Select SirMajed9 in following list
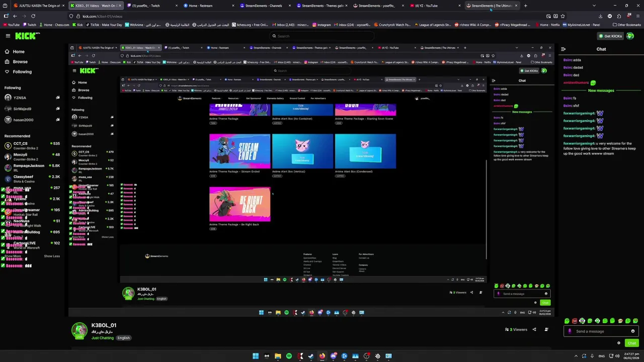Image resolution: width=644 pixels, height=362 pixels. coord(31,109)
